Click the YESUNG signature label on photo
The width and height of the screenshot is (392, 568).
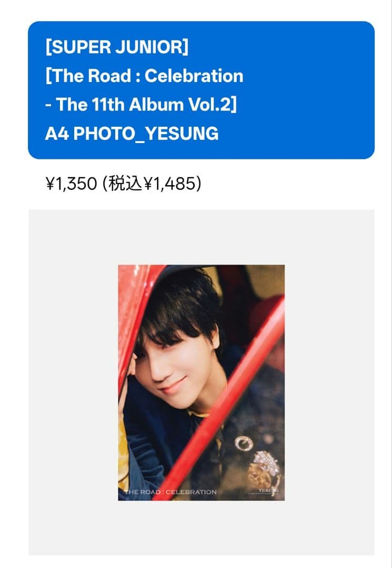click(268, 491)
